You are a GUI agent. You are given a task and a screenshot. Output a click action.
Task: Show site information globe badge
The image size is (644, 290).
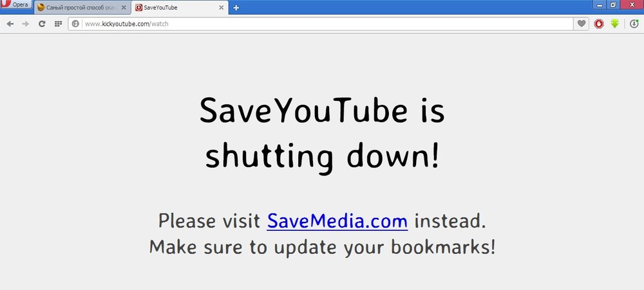[75, 24]
